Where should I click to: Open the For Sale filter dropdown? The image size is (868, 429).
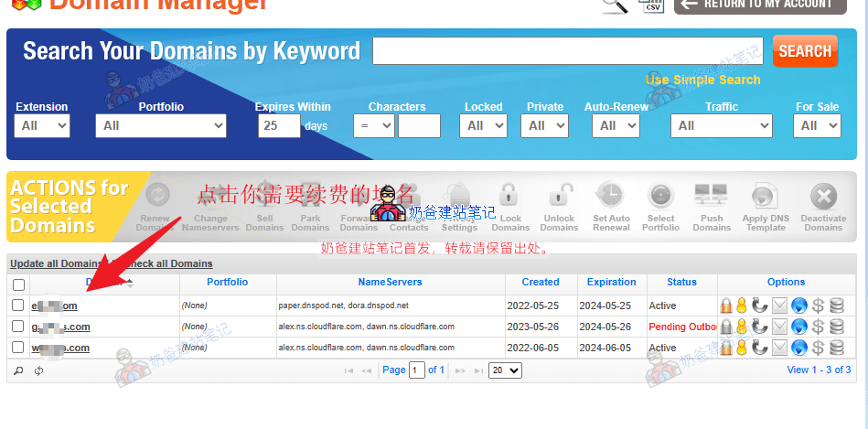point(817,125)
